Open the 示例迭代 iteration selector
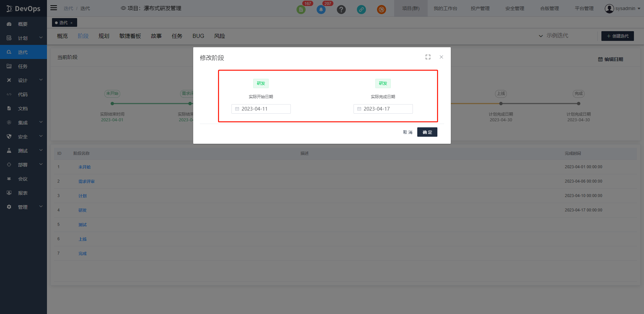 (x=553, y=36)
